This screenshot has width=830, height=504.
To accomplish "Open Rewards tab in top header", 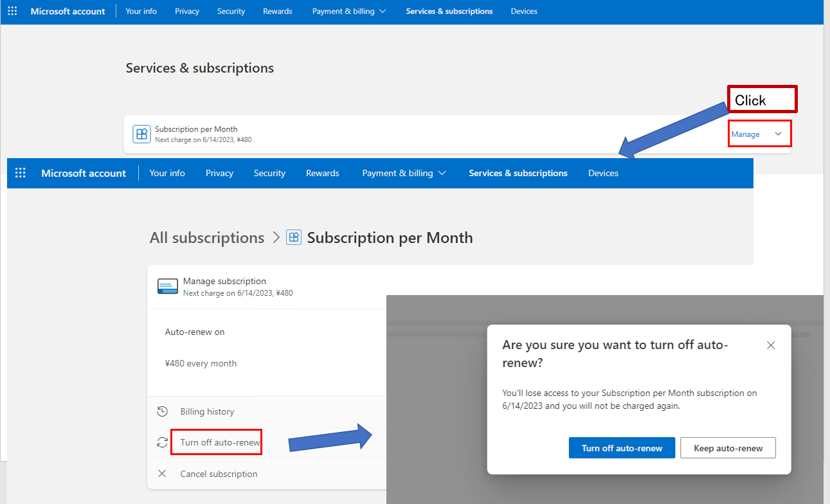I will point(278,12).
